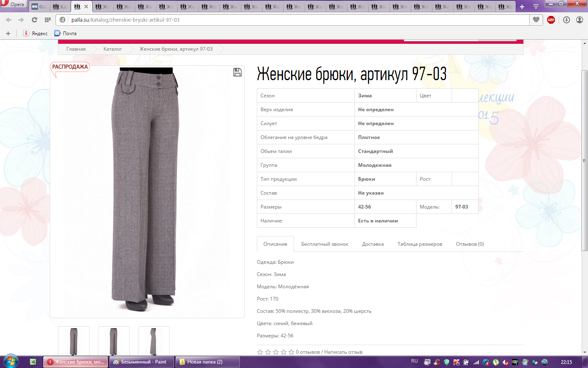Click the save icon on product image
Image resolution: width=588 pixels, height=368 pixels.
point(237,72)
